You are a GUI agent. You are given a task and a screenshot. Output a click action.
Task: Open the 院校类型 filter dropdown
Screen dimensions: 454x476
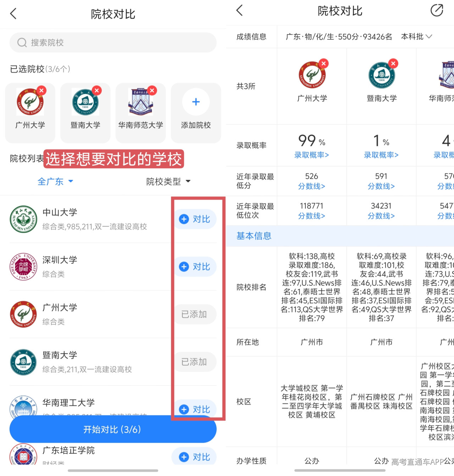pyautogui.click(x=168, y=181)
